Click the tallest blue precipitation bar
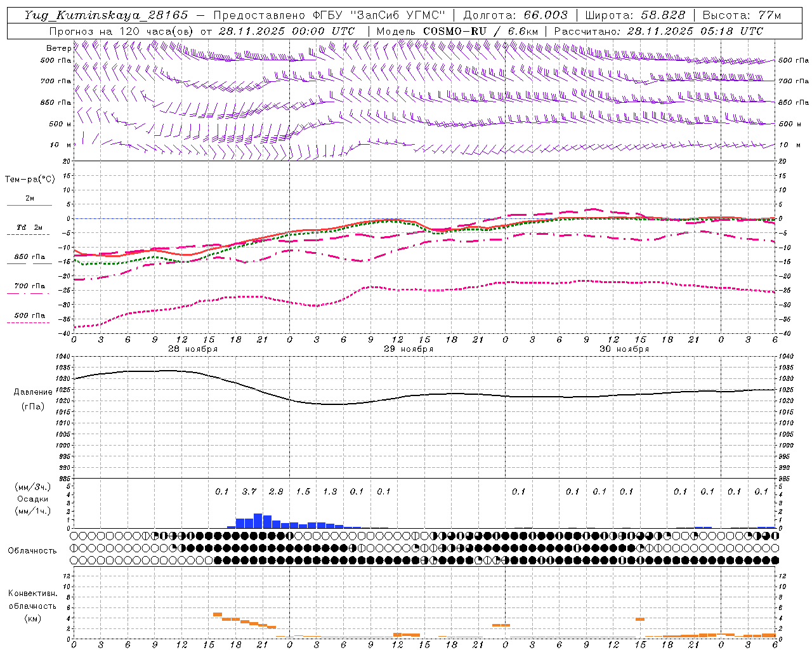 (258, 521)
